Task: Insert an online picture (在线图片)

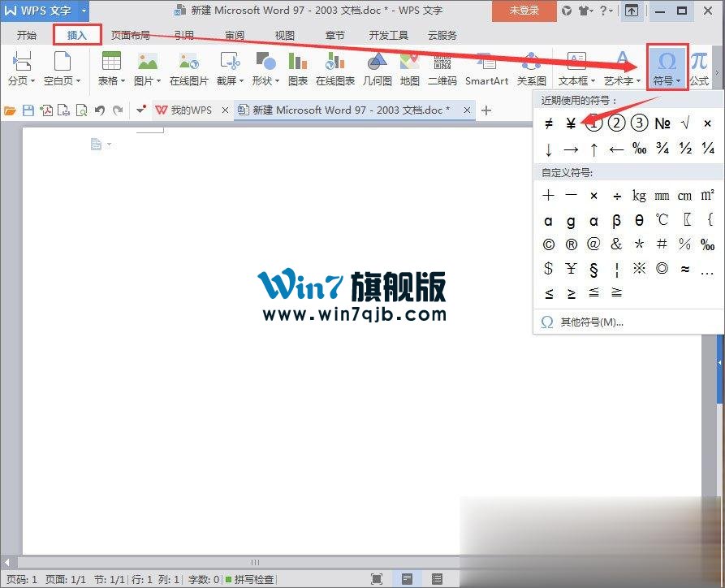Action: (189, 68)
